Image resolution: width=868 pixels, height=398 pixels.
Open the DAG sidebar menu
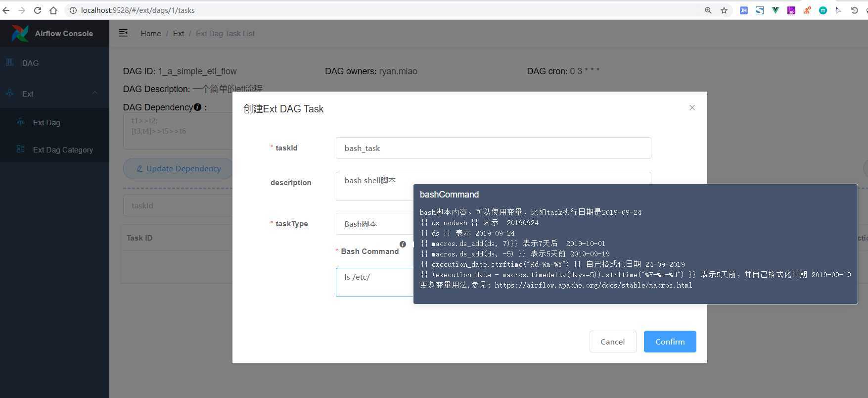tap(54, 63)
